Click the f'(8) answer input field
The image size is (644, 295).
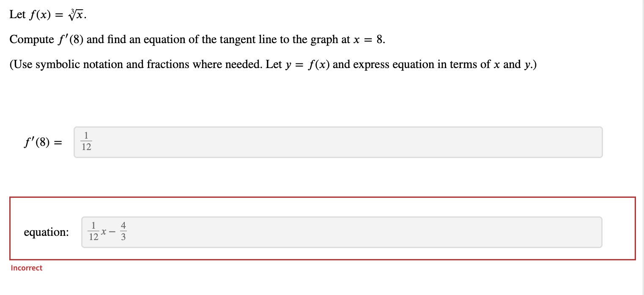coord(338,142)
